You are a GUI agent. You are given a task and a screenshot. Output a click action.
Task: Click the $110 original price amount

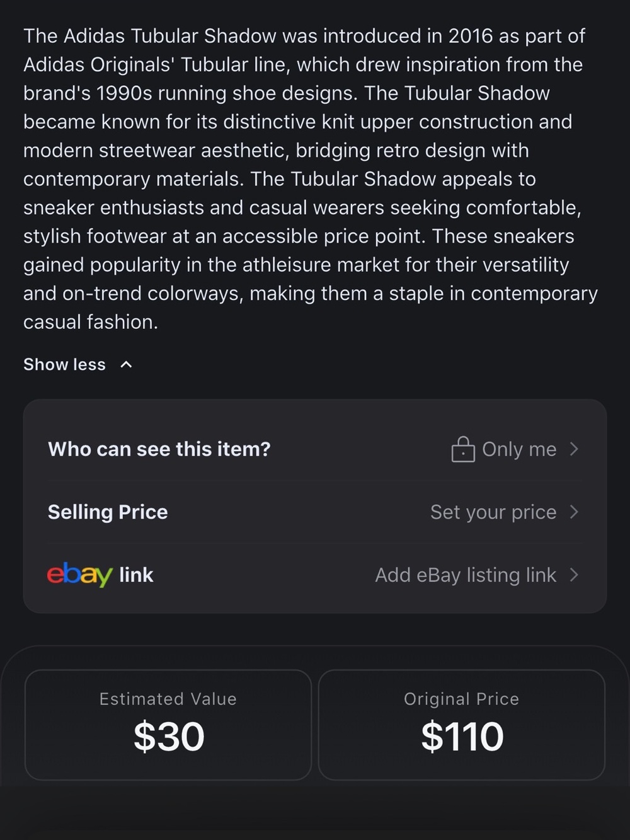[x=462, y=736]
